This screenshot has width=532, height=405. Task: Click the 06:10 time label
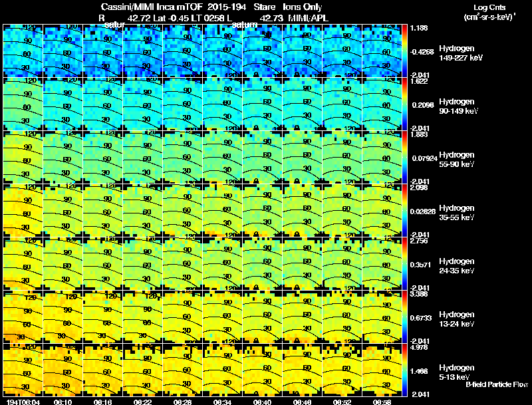(x=63, y=402)
